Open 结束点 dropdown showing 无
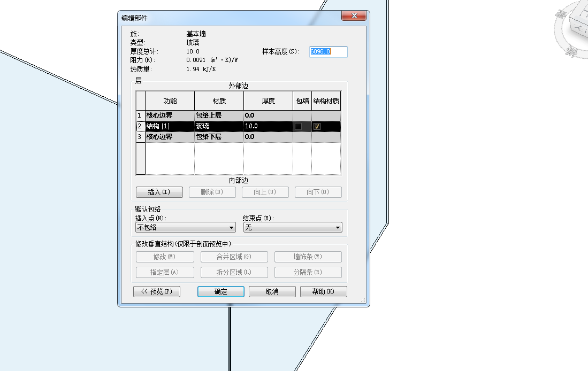 point(293,228)
